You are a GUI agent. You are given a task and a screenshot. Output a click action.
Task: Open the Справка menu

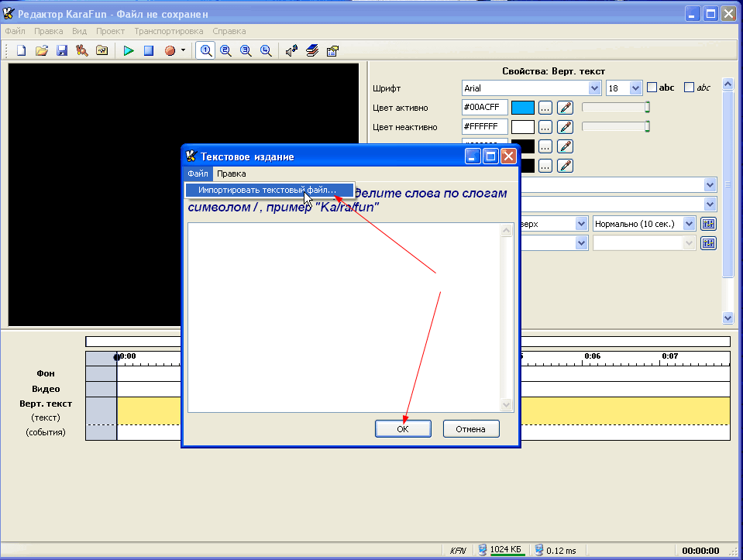pos(229,31)
